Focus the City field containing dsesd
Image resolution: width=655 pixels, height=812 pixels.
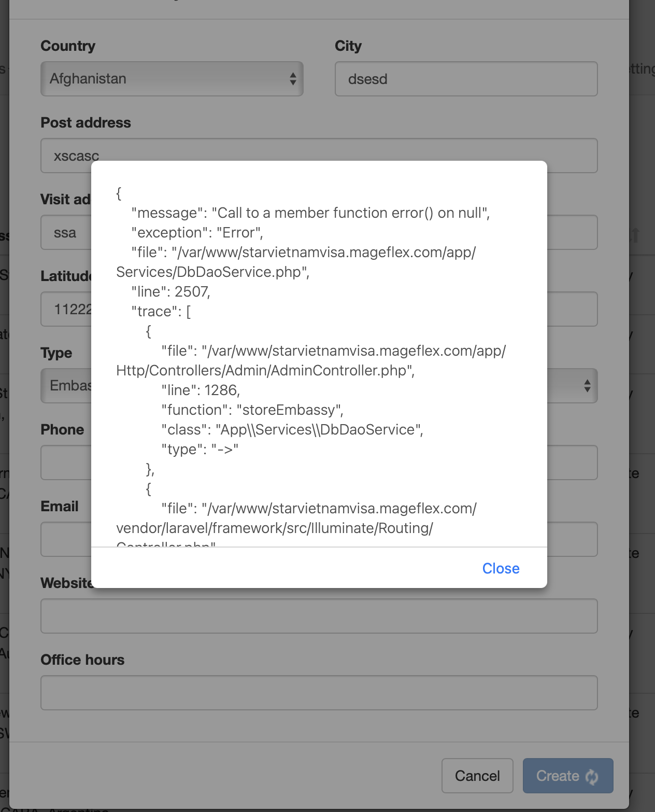(465, 79)
